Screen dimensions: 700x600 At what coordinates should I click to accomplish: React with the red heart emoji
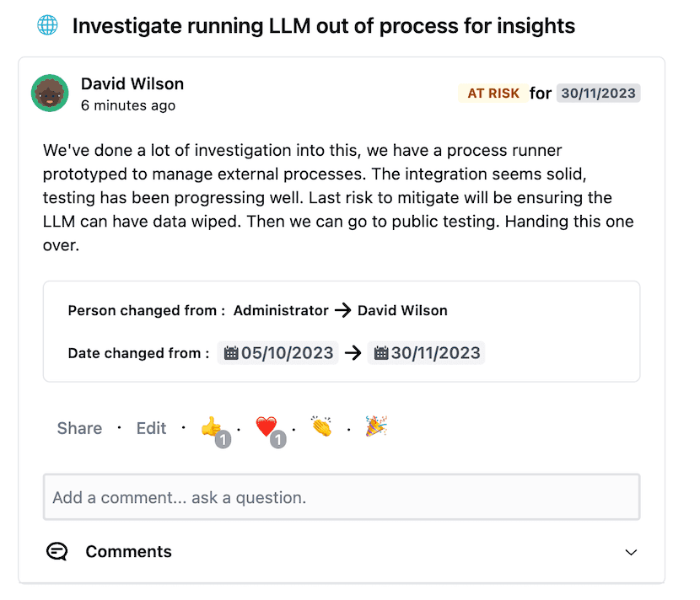267,427
